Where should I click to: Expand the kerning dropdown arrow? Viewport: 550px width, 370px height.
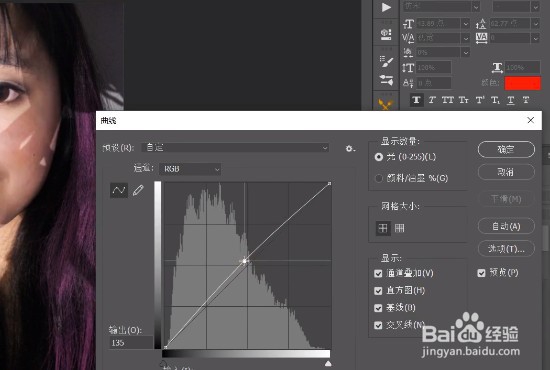[x=465, y=38]
